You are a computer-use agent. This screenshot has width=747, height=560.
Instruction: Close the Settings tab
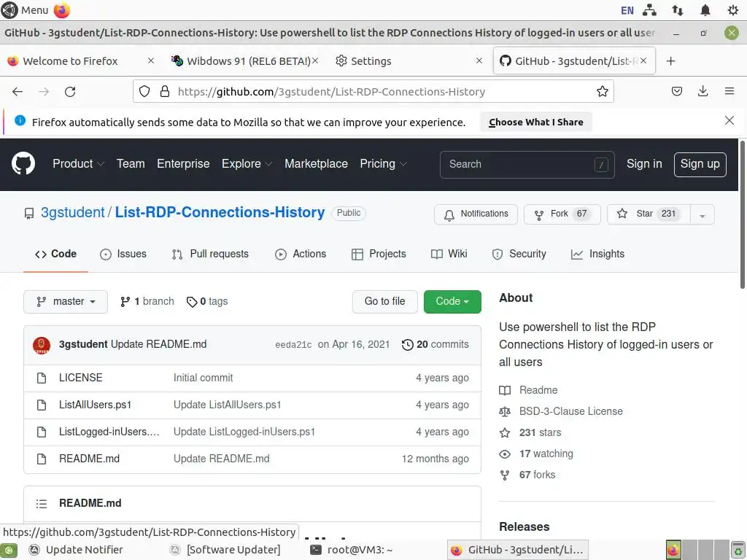479,61
